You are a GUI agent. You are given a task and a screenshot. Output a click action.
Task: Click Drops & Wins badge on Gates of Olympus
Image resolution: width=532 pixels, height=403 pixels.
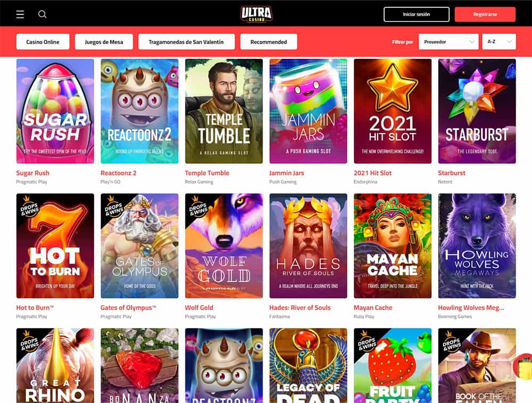113,206
